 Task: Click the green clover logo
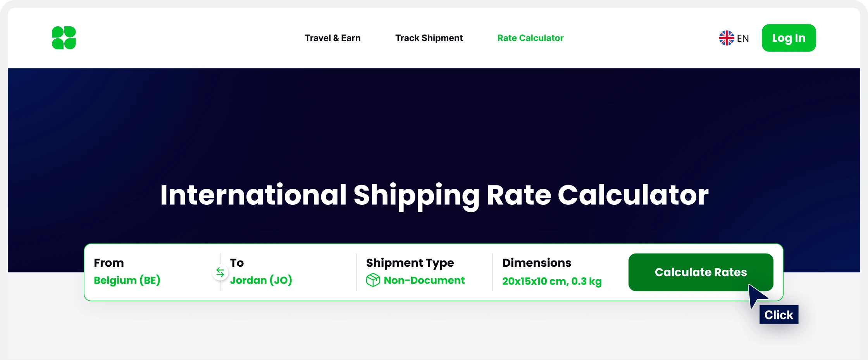click(64, 38)
